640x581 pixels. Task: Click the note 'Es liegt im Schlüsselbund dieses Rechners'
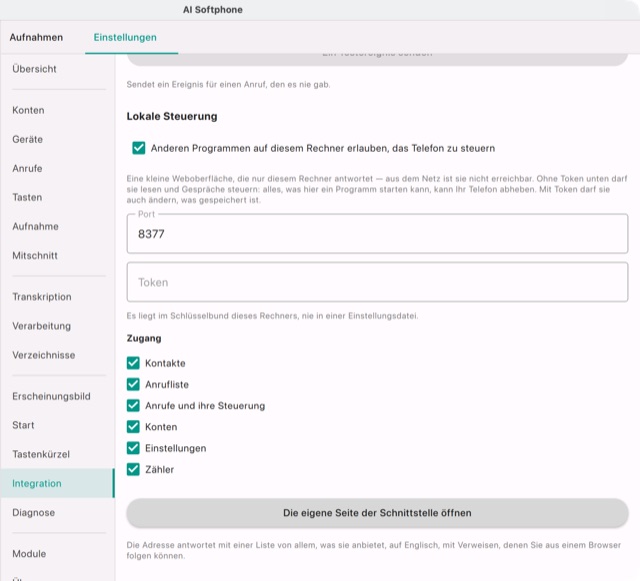click(x=272, y=316)
